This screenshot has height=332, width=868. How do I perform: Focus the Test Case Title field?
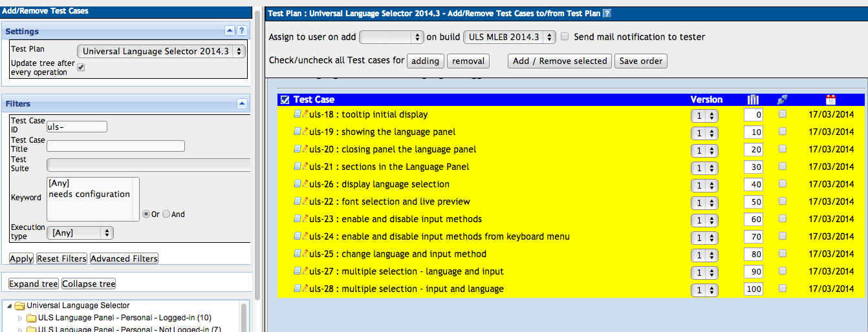pyautogui.click(x=116, y=146)
